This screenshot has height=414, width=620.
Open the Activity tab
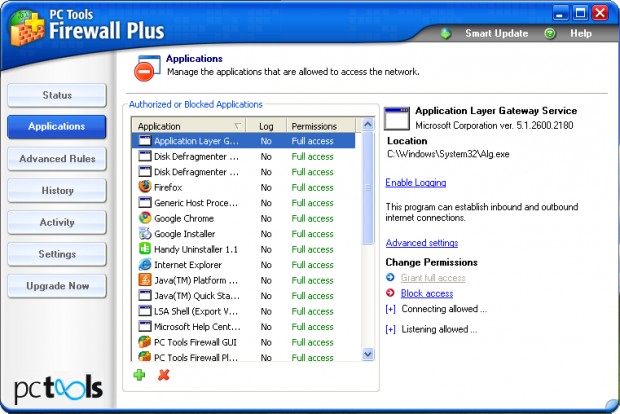[57, 222]
